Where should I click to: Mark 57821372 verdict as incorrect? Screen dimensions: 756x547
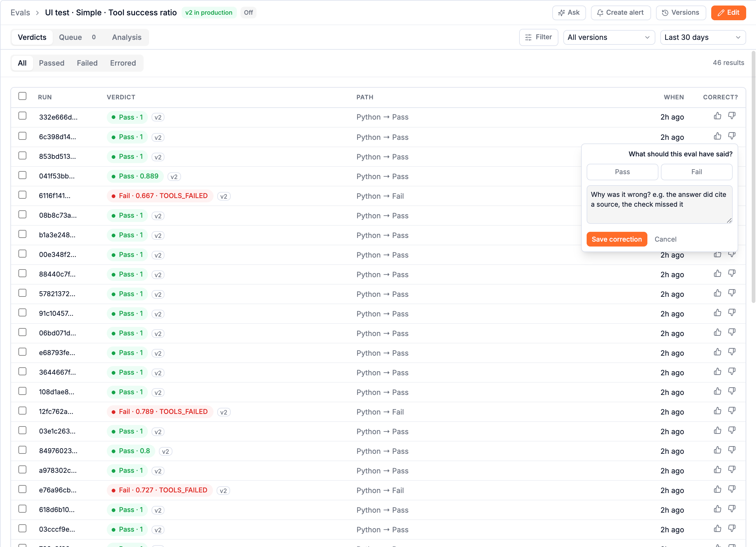click(732, 293)
